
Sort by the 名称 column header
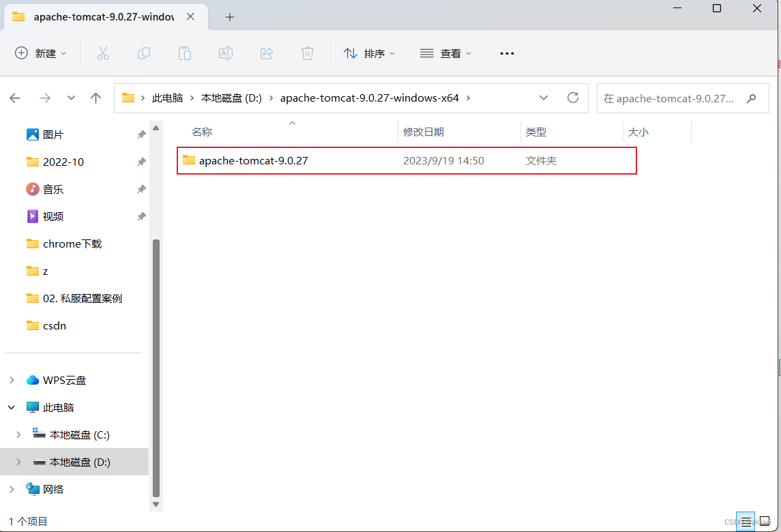point(202,132)
